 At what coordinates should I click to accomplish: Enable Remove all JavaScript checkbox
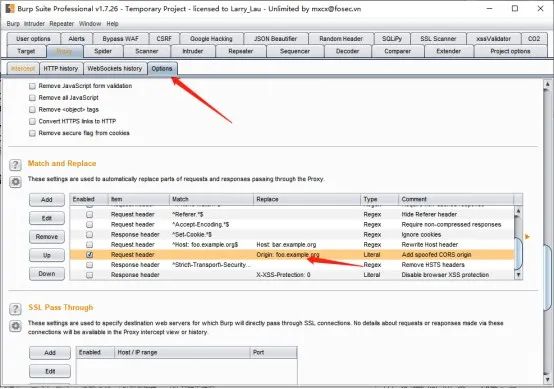coord(32,98)
